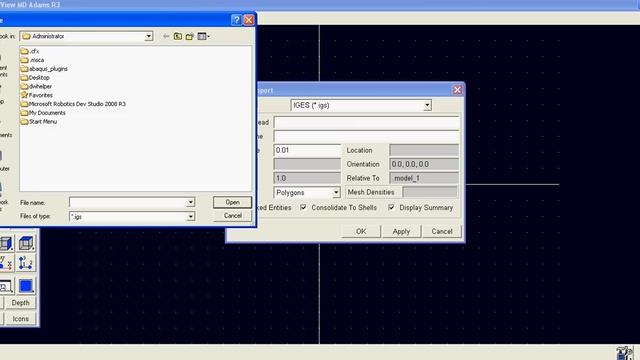Toggle Display Summary checkbox

(391, 207)
